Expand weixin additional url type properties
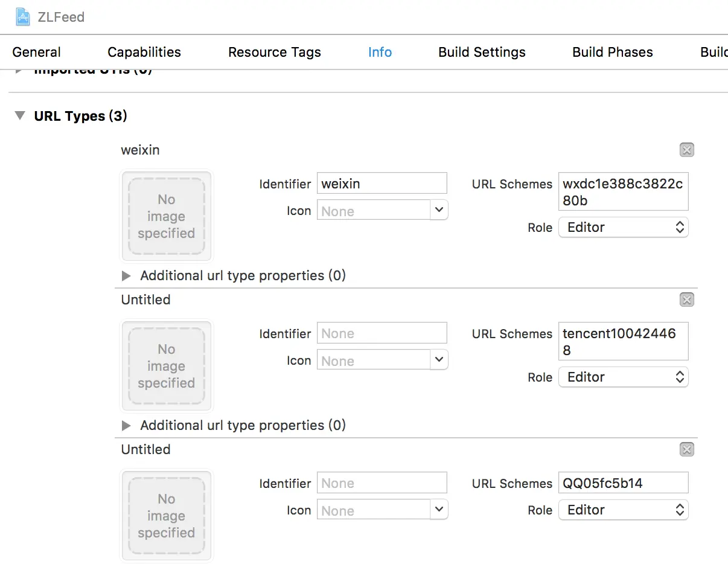Viewport: 728px width, 564px height. coord(126,276)
